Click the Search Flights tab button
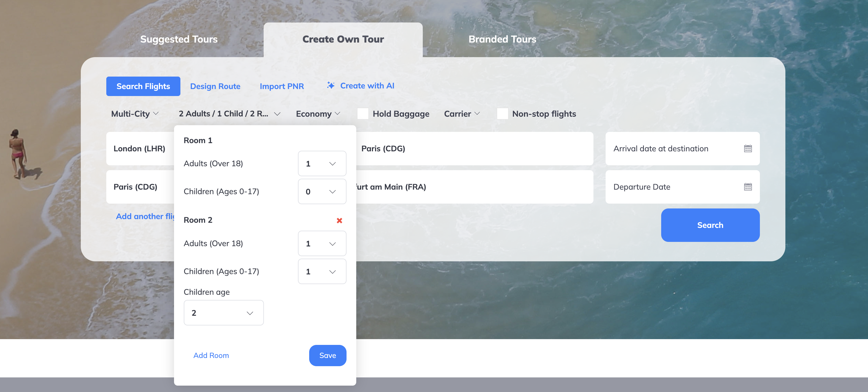868x392 pixels. pyautogui.click(x=143, y=86)
